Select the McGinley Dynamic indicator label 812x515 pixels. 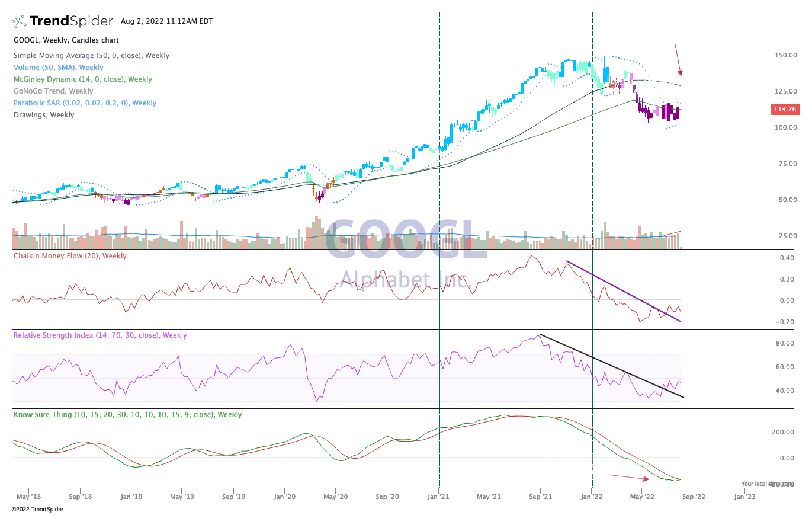pos(82,79)
